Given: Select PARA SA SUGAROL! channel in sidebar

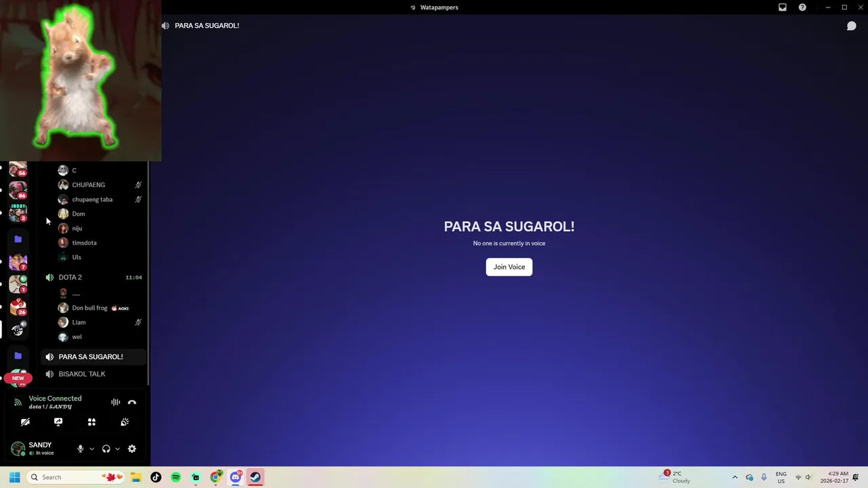Looking at the screenshot, I should click(94, 357).
